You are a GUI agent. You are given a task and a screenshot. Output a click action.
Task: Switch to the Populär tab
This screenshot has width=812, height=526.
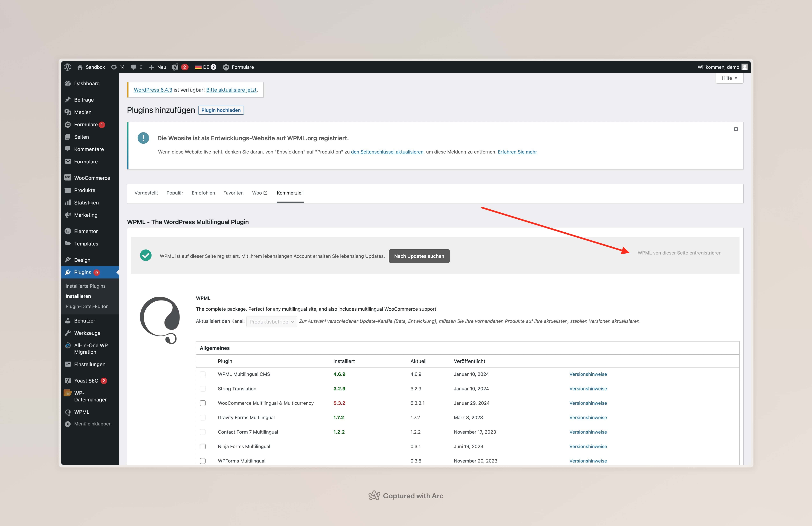click(175, 193)
